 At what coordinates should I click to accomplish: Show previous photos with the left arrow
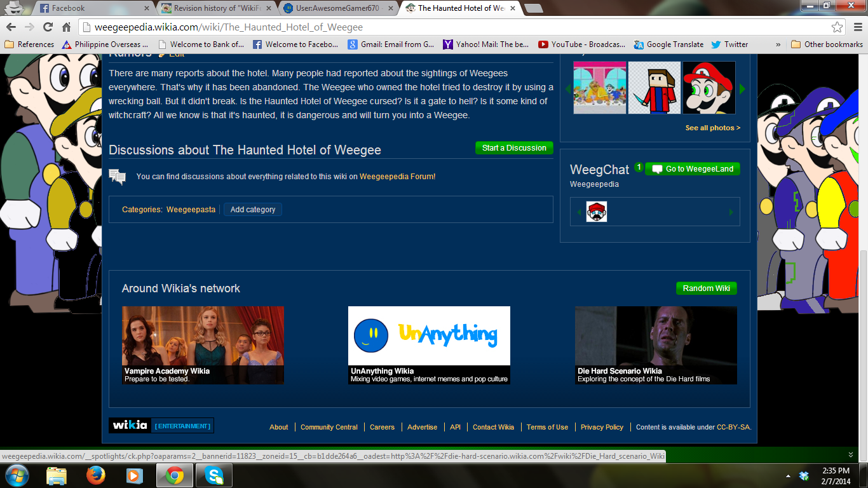click(x=568, y=88)
